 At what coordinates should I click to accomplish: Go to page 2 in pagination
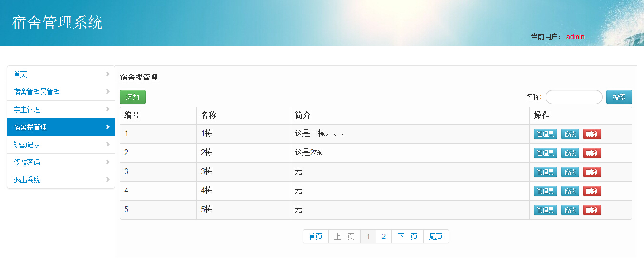[383, 236]
